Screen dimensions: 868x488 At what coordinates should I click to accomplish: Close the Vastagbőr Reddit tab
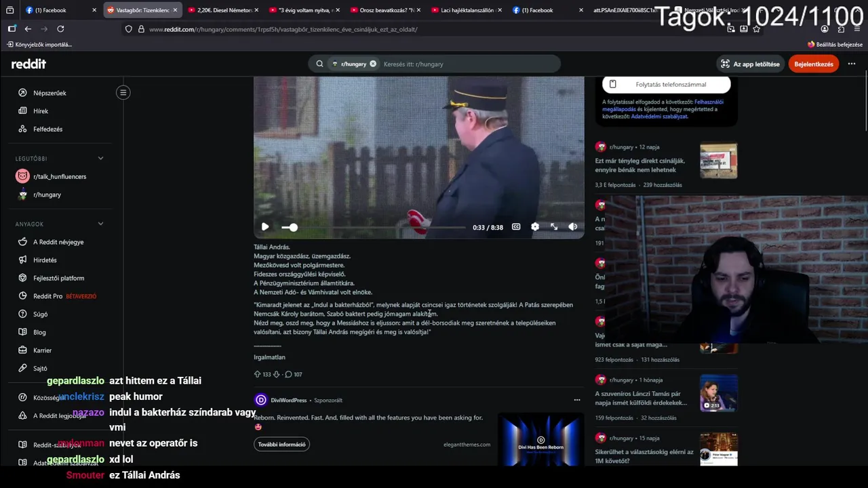tap(175, 10)
